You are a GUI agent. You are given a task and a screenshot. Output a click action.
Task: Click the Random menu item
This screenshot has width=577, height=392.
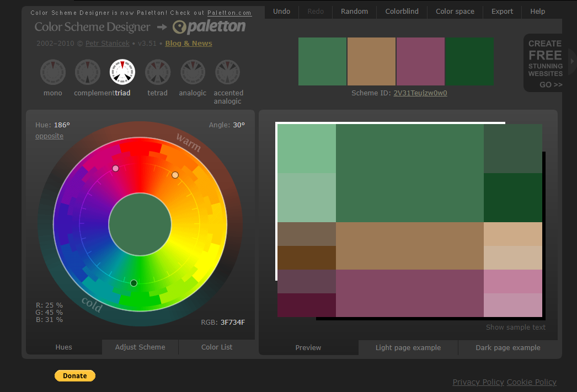354,12
